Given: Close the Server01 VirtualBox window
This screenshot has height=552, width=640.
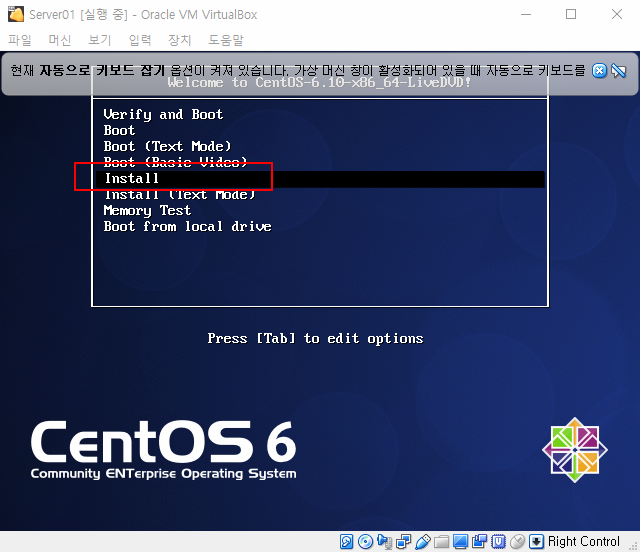Looking at the screenshot, I should click(x=617, y=14).
